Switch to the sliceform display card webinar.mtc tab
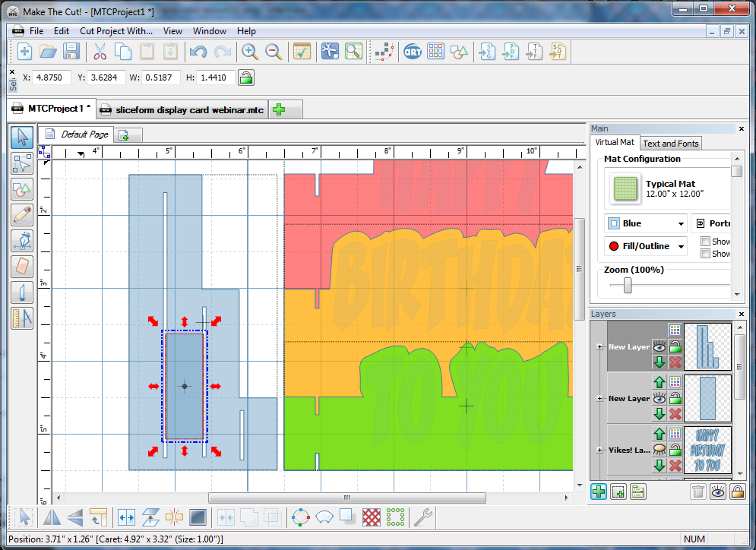This screenshot has height=550, width=756. pos(182,110)
